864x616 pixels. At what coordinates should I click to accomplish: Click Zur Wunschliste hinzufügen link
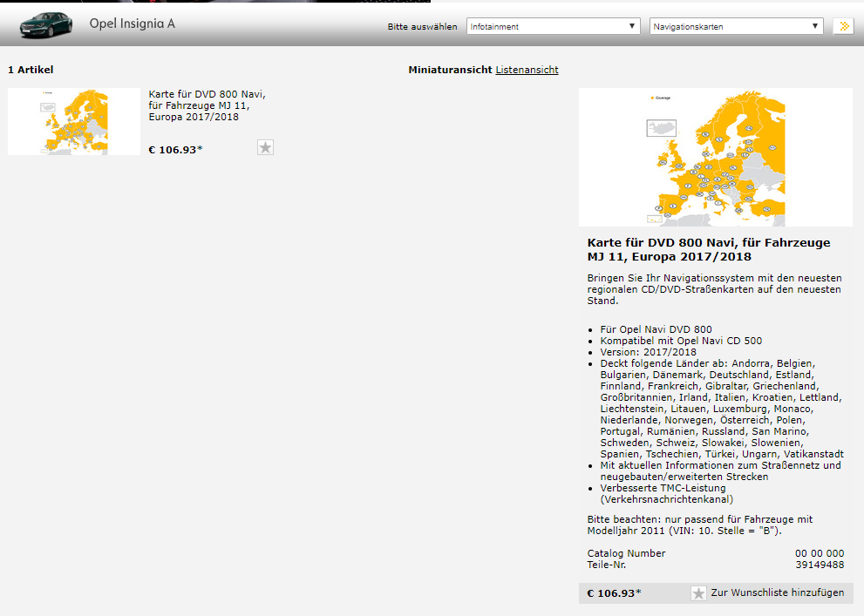coord(778,592)
